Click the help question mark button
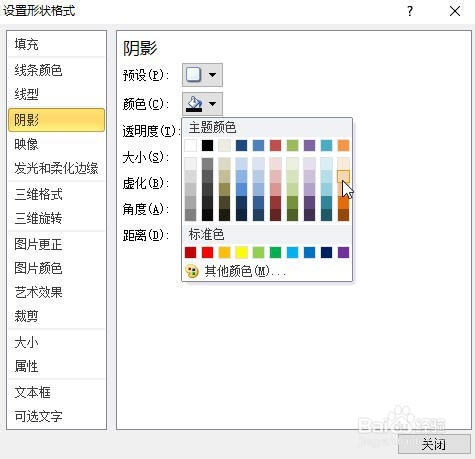 (410, 11)
